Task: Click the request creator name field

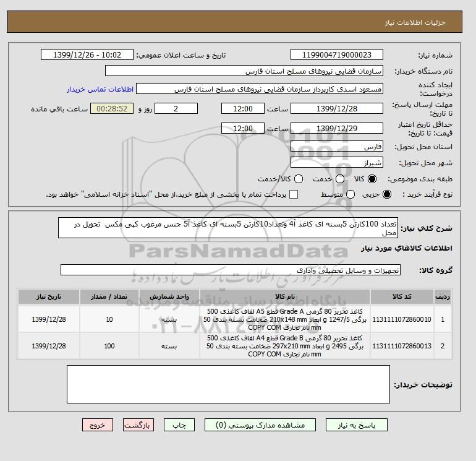Action: 260,89
